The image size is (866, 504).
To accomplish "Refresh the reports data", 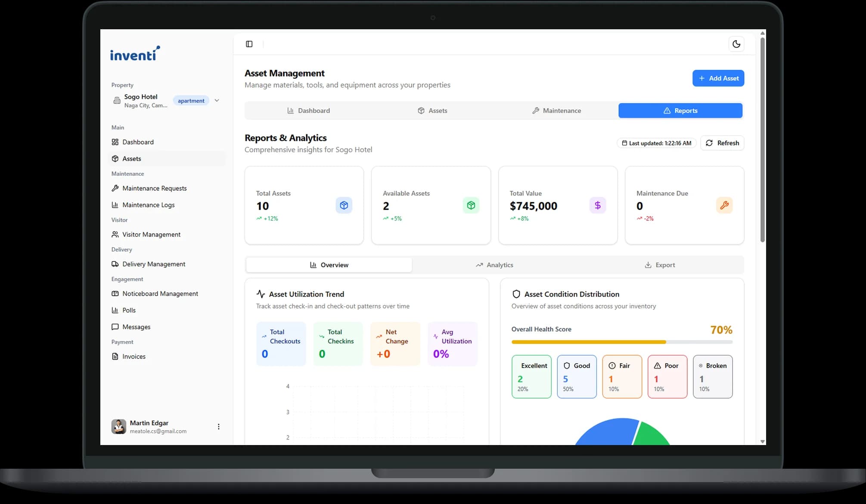I will [722, 143].
